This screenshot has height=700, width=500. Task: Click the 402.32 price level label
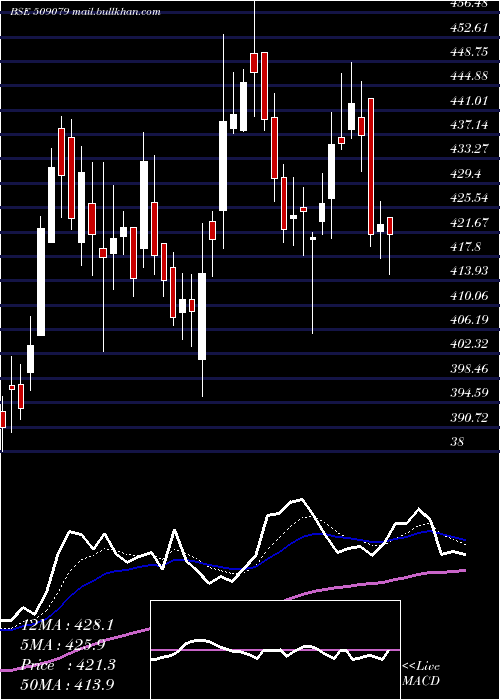click(x=469, y=344)
